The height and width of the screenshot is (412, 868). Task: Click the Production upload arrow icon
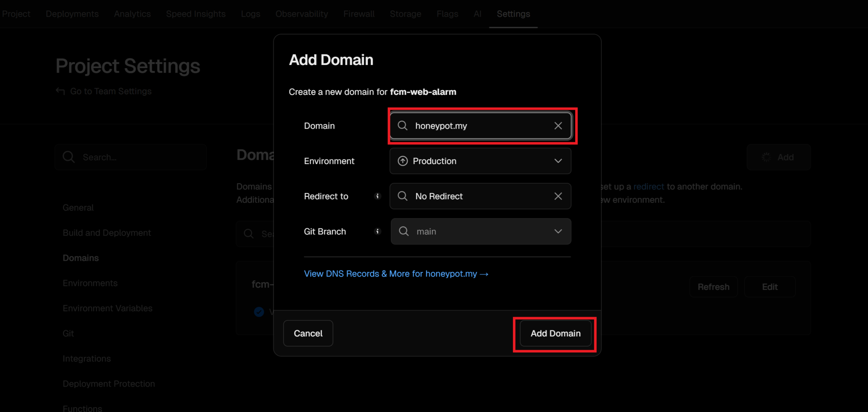402,161
